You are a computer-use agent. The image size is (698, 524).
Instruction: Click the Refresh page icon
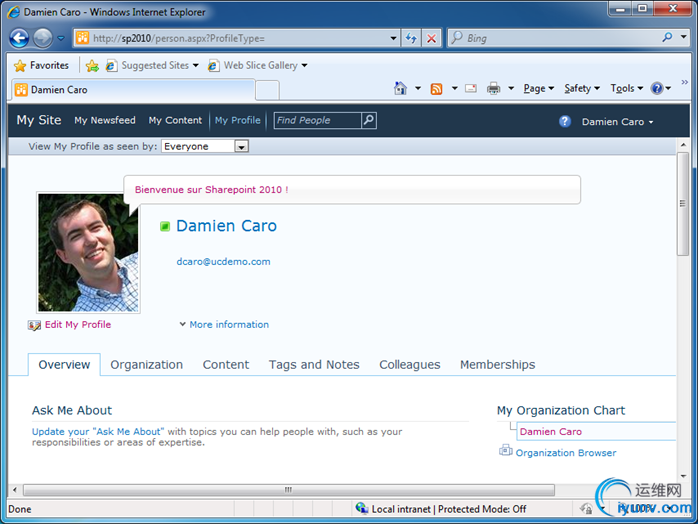[411, 38]
